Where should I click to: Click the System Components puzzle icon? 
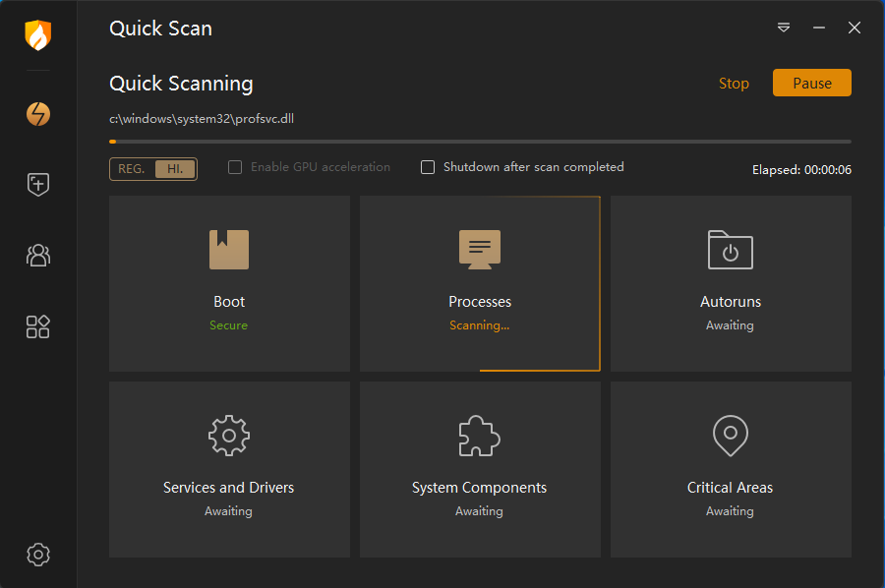pos(480,436)
